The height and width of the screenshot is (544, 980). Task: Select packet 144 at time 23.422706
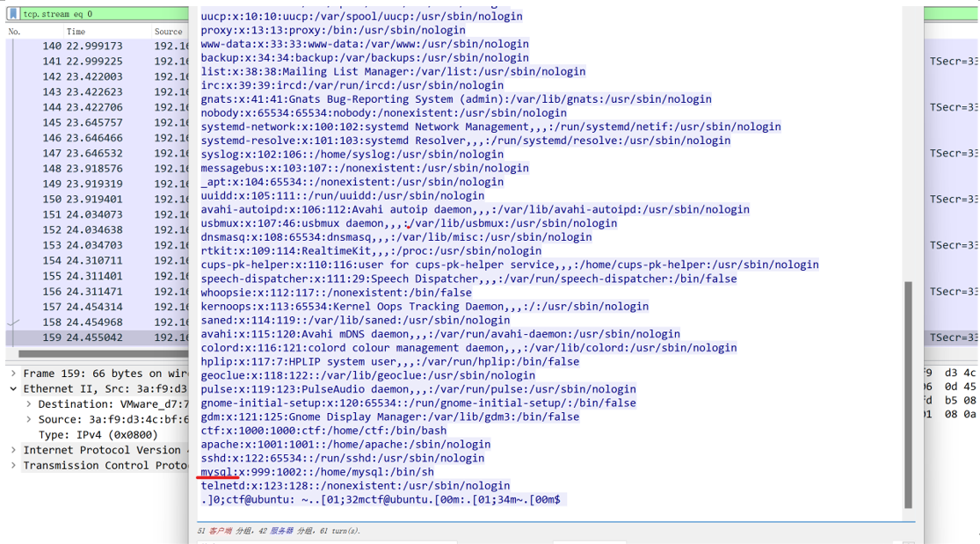coord(97,107)
